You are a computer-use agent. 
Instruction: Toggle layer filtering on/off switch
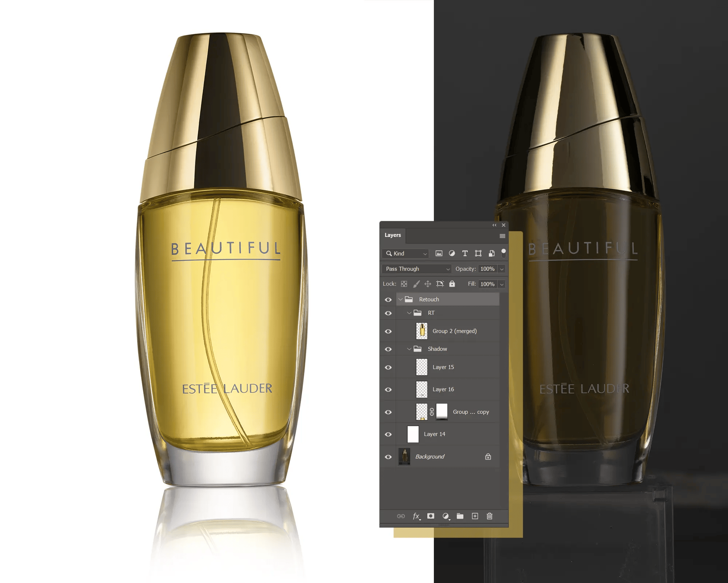pos(503,253)
